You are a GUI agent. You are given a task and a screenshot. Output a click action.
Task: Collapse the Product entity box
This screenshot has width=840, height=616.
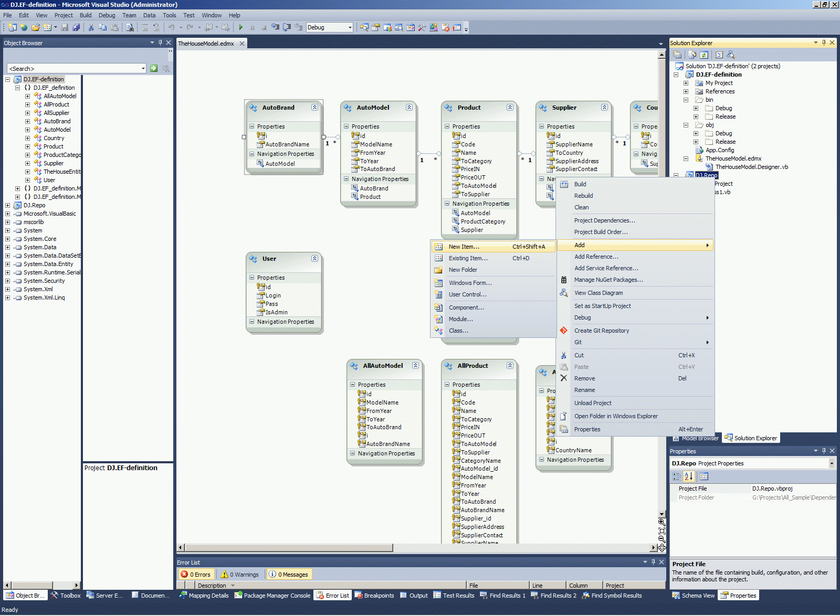tap(510, 108)
